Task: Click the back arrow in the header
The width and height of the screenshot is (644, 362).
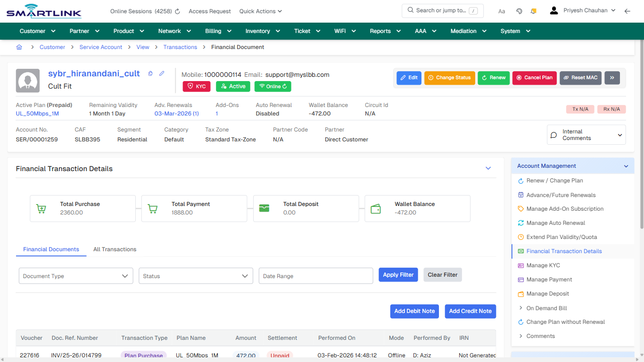Action: [627, 11]
